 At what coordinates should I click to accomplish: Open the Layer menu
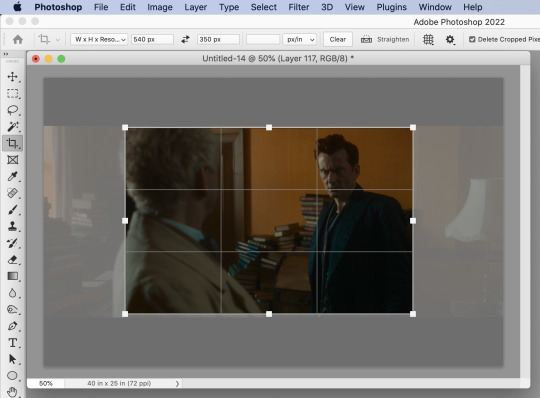click(196, 7)
